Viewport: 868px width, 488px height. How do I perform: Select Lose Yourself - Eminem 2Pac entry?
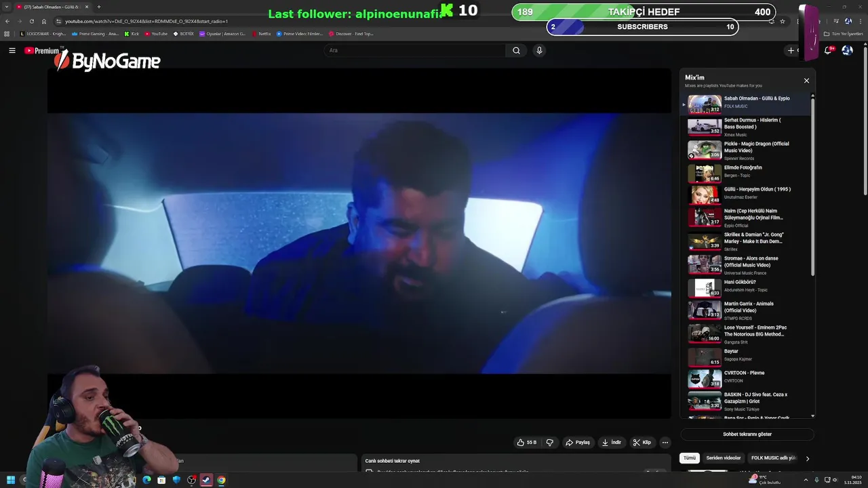745,334
